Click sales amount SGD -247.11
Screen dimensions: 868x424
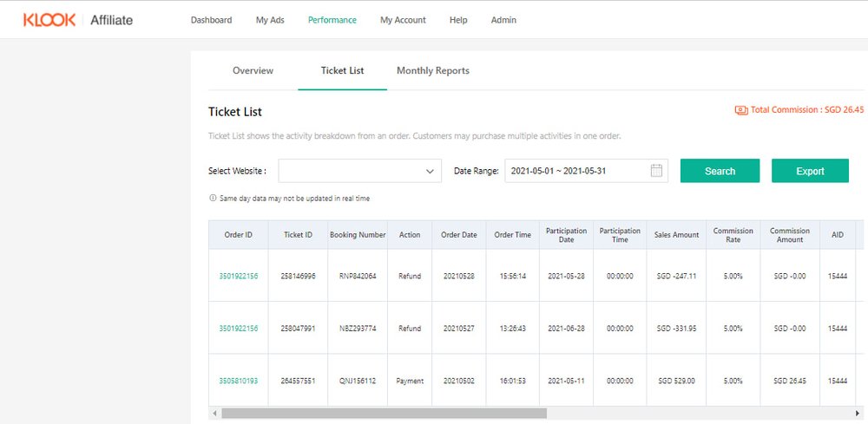(676, 276)
